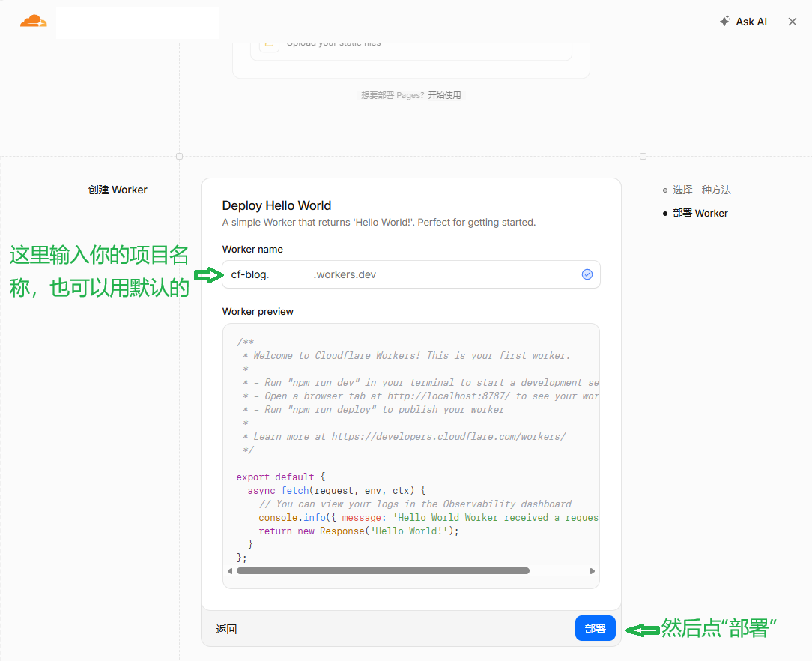Click the scrollbar left arrow in preview

coord(230,571)
